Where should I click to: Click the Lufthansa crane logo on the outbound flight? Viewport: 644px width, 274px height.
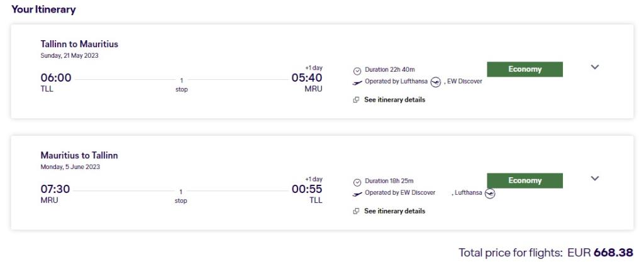(x=436, y=82)
